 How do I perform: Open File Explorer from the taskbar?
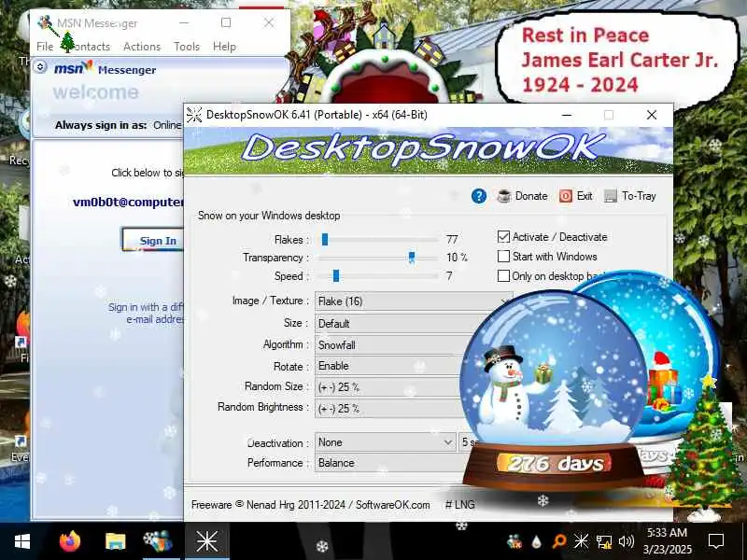pos(115,541)
